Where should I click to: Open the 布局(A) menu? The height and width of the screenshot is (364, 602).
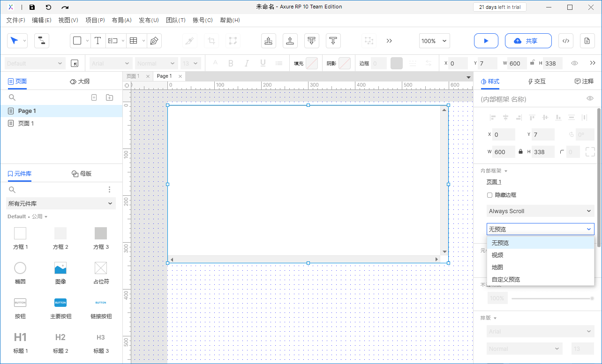121,20
